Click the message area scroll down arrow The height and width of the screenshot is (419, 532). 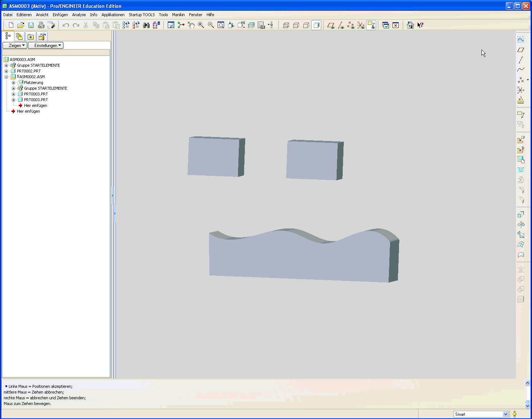point(527,406)
